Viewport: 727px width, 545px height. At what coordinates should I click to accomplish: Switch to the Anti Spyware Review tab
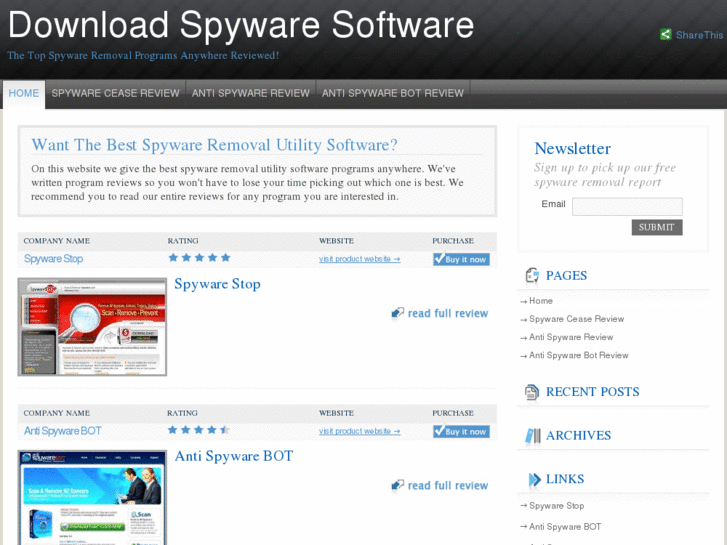click(251, 93)
